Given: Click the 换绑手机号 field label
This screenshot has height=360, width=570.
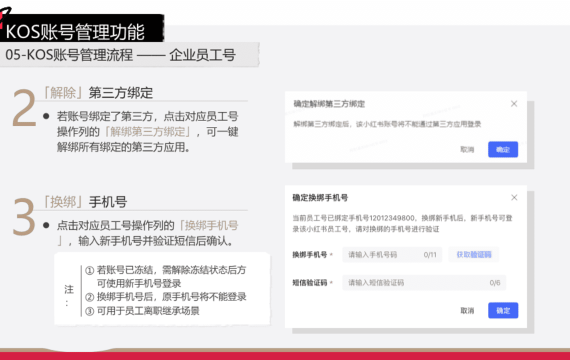Looking at the screenshot, I should click(310, 255).
